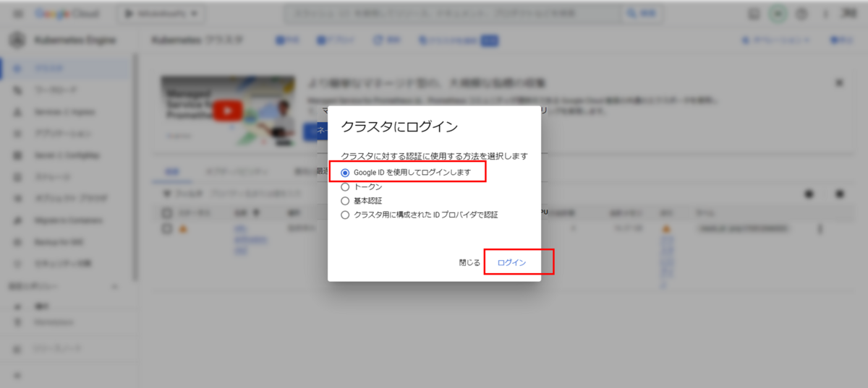
Task: Toggle the select-all checkbox in table header
Action: (x=167, y=213)
